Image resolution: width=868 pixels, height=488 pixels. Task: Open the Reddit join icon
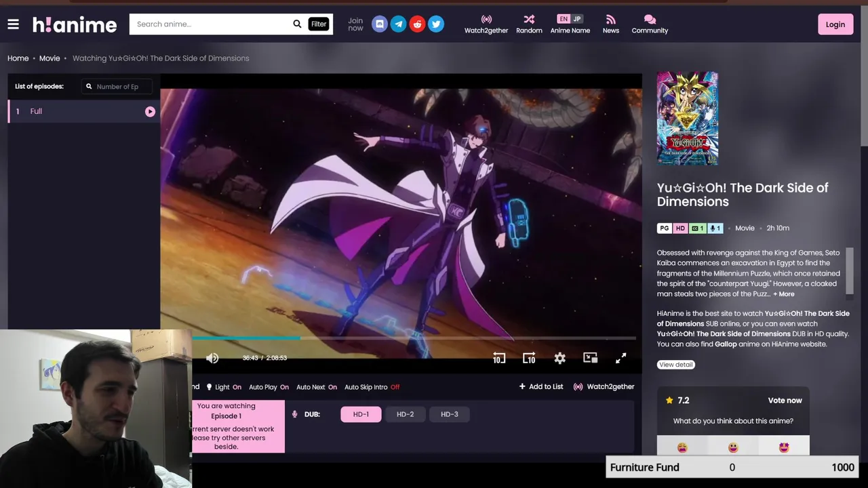(418, 24)
